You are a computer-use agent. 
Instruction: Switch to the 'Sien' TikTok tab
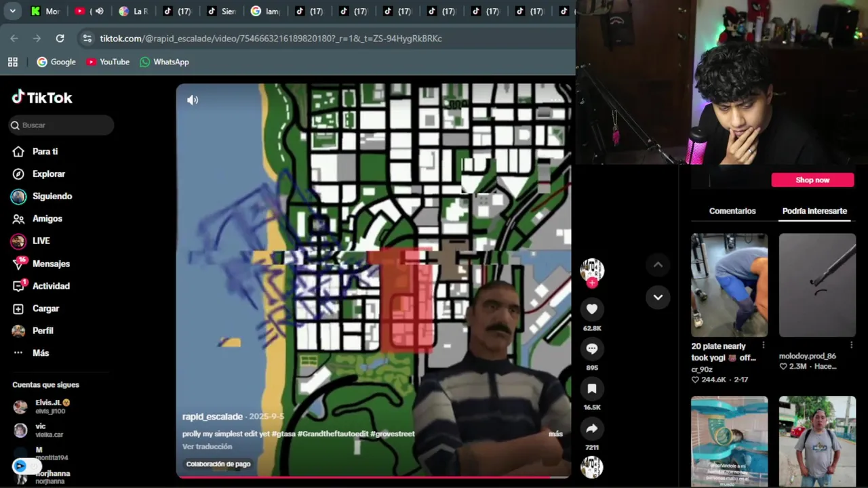coord(220,11)
